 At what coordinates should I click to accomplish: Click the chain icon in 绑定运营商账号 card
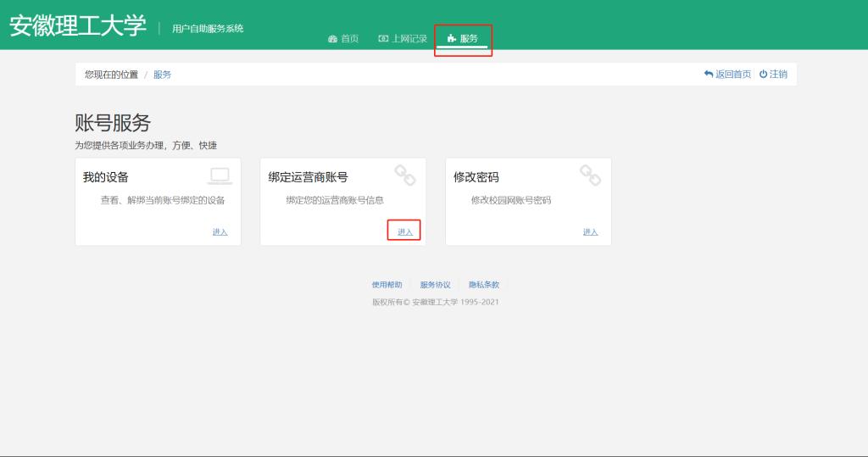coord(405,176)
